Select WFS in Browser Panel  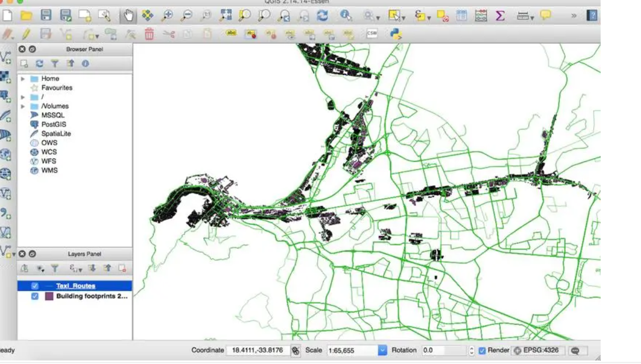tap(49, 161)
